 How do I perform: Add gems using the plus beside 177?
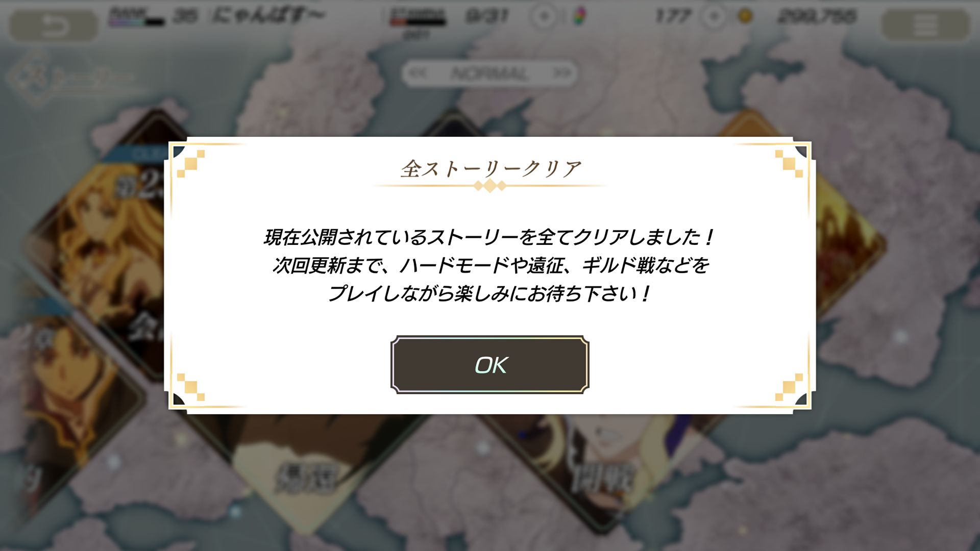point(714,17)
